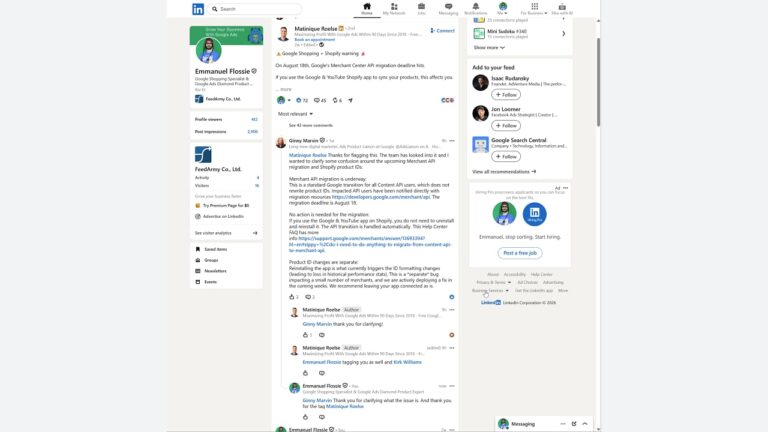
Task: Like Matinique's 'thank you for clarifying' reply
Action: (305, 335)
